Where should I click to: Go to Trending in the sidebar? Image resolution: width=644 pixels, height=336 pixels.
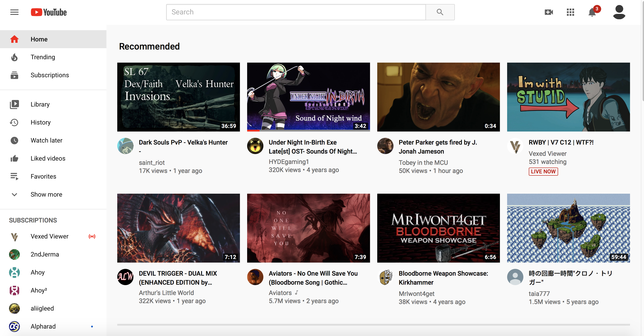click(53, 57)
